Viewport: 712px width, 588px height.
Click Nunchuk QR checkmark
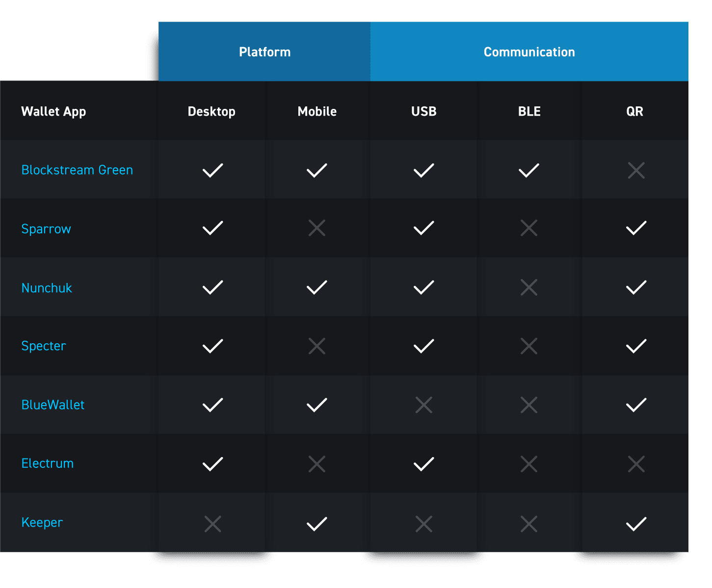[x=636, y=287]
